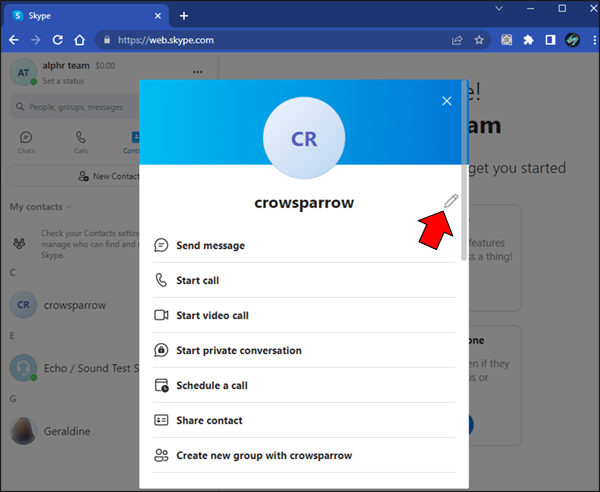Choose Share contact card icon
The image size is (600, 492).
pyautogui.click(x=161, y=420)
